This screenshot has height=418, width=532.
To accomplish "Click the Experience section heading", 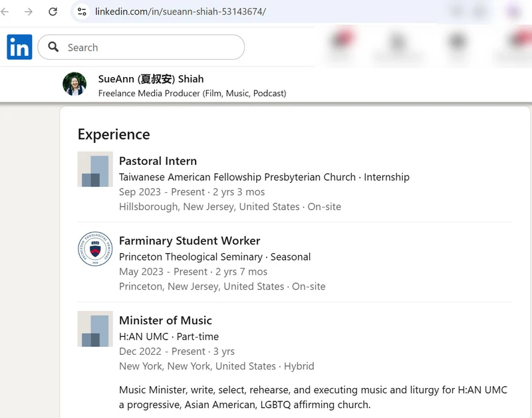I will [x=114, y=135].
